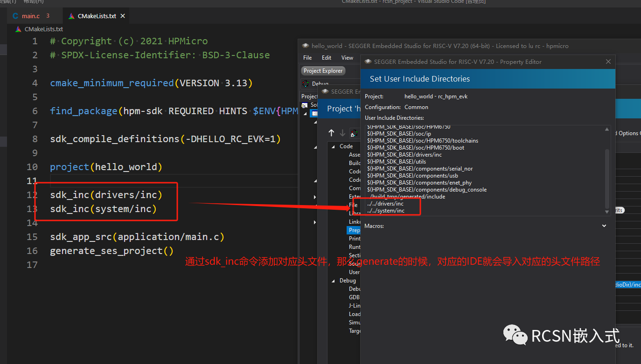Click the C file icon on the main.c tab

pyautogui.click(x=15, y=16)
